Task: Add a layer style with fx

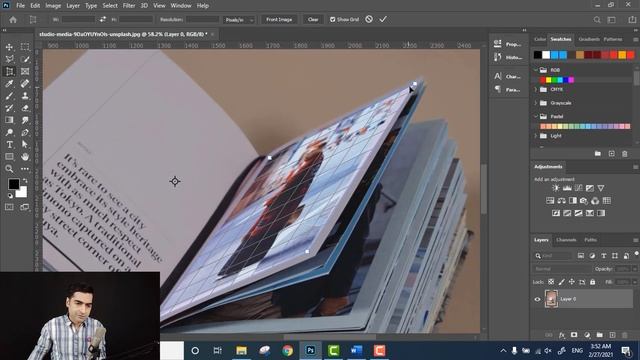Action: tap(562, 335)
